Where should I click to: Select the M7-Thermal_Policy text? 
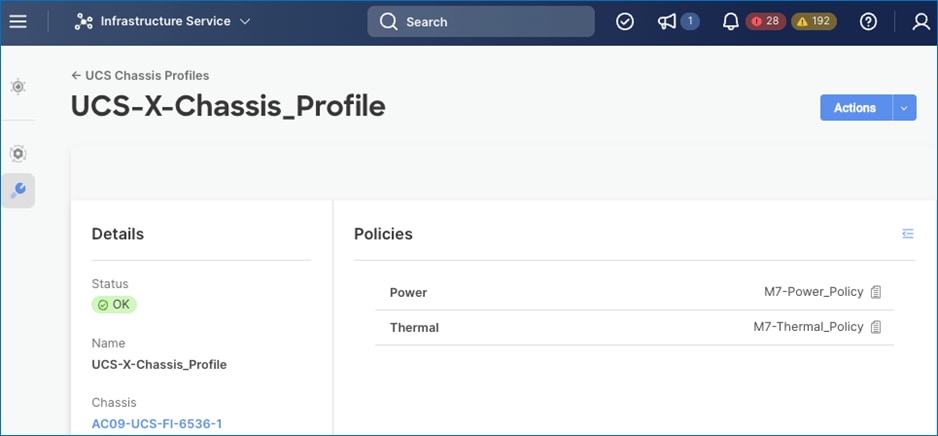click(x=808, y=327)
